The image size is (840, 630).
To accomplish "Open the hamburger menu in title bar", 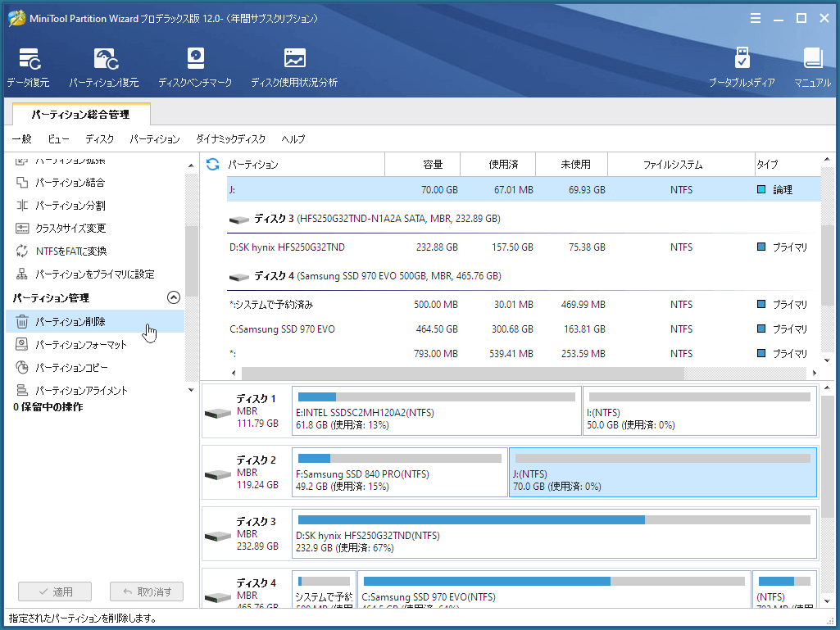I will coord(756,18).
